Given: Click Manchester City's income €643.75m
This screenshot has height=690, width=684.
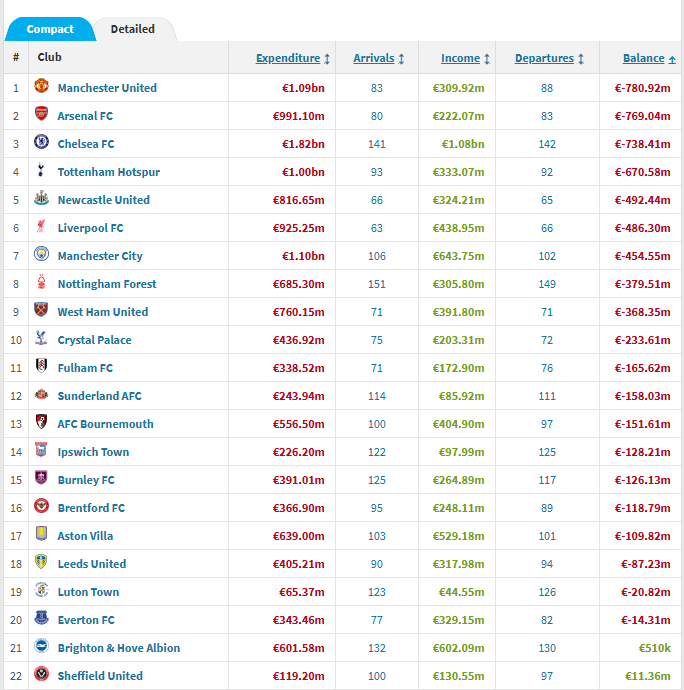Looking at the screenshot, I should (458, 256).
